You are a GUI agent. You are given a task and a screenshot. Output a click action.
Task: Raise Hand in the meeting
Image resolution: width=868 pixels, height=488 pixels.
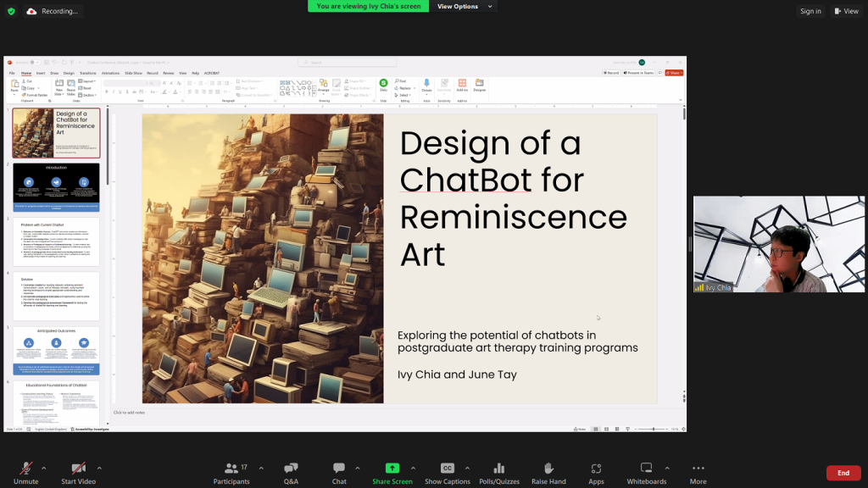click(x=548, y=471)
